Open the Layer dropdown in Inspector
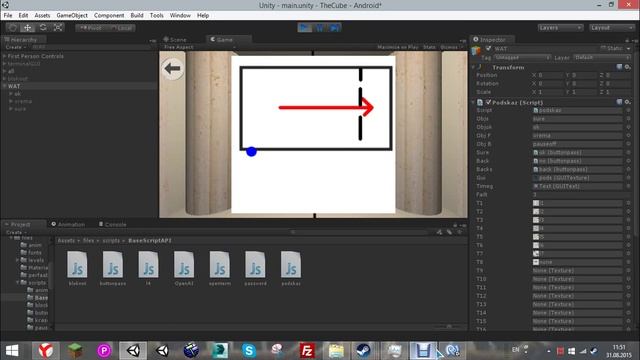The height and width of the screenshot is (360, 640). (x=602, y=58)
